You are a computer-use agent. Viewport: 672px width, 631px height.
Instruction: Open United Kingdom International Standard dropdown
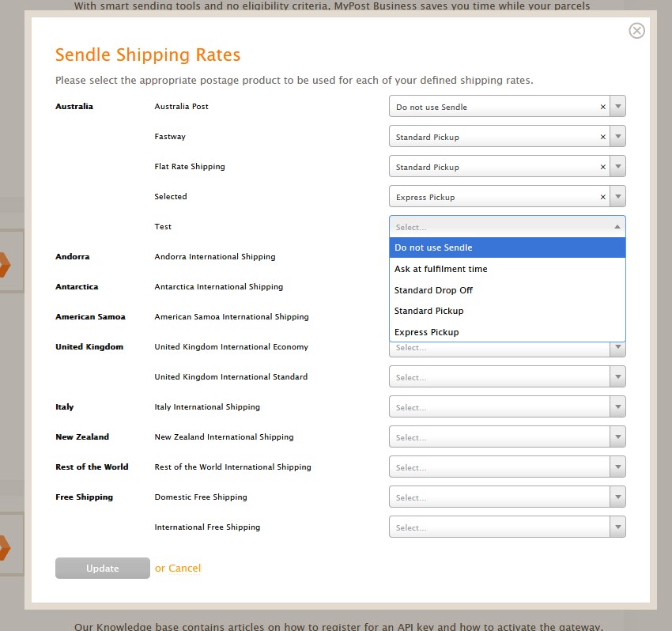tap(507, 377)
